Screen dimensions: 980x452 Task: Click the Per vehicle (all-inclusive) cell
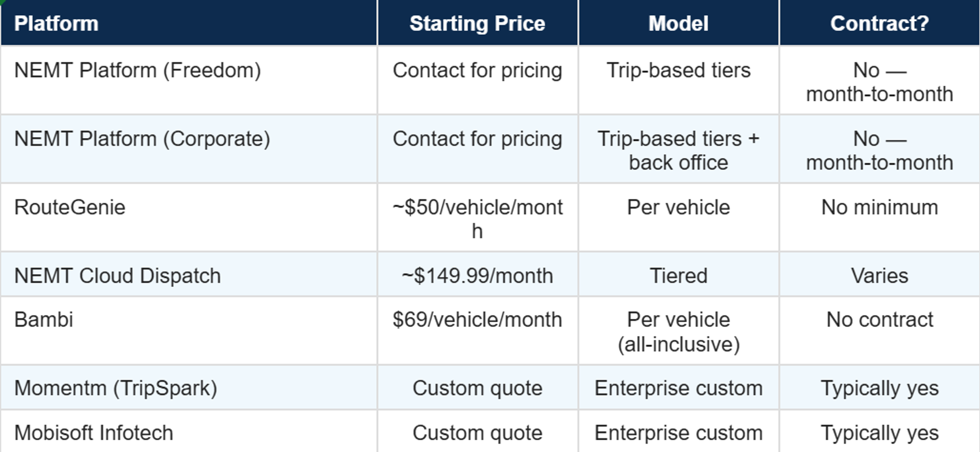(678, 332)
